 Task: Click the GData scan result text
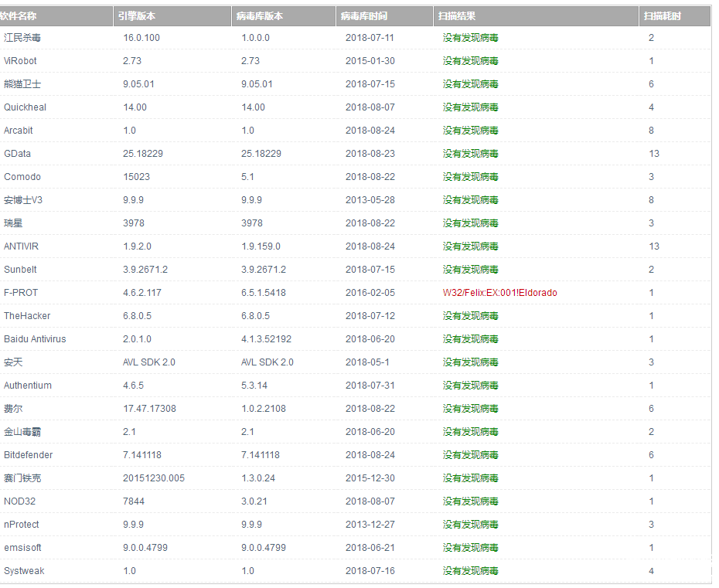470,154
